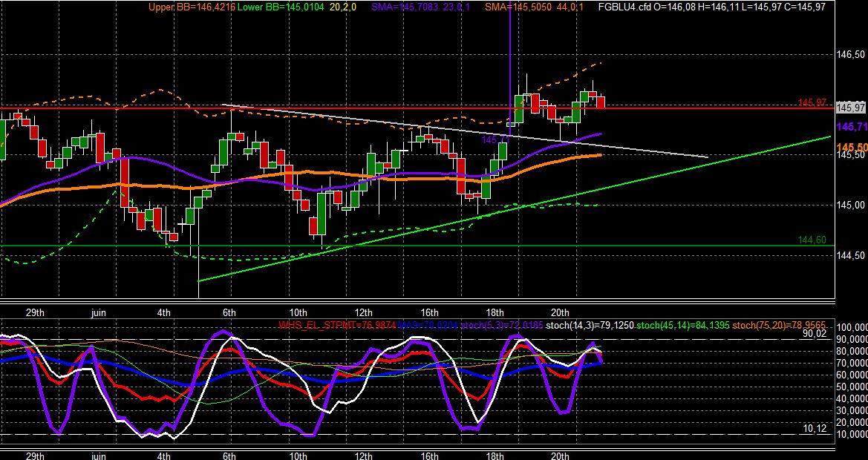
Task: Select the last red candlestick
Action: (601, 102)
